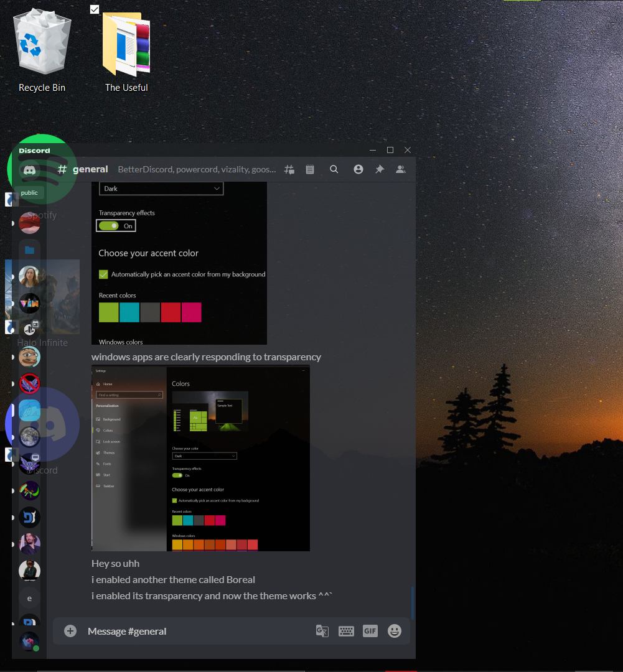This screenshot has height=672, width=623.
Task: Open the threads icon in channel header
Action: coord(289,169)
